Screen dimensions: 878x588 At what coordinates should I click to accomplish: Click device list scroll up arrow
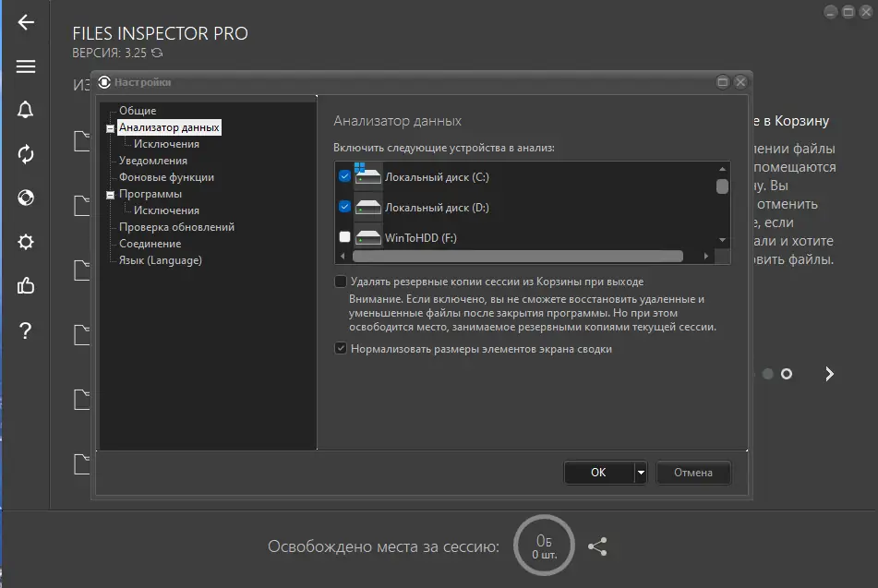[722, 169]
